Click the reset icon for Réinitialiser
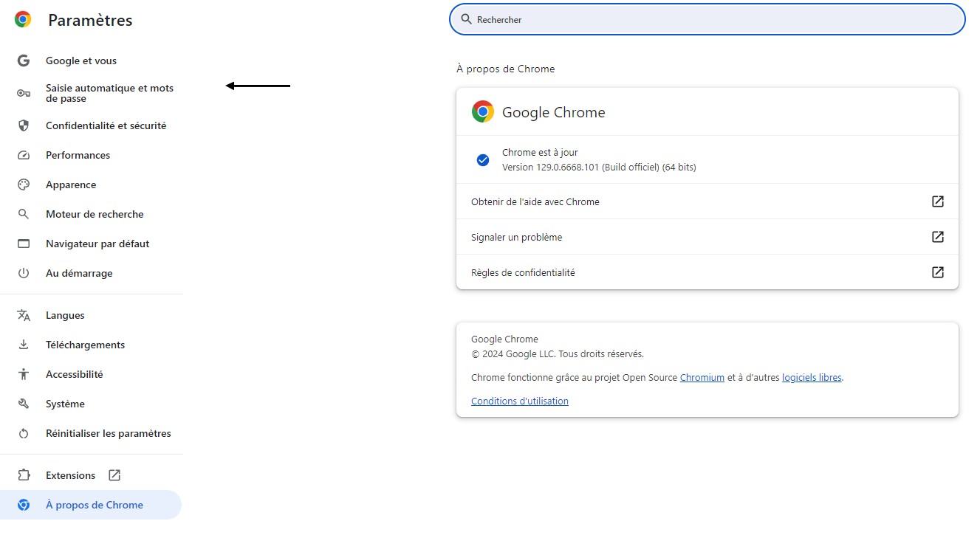Image resolution: width=980 pixels, height=552 pixels. (24, 433)
